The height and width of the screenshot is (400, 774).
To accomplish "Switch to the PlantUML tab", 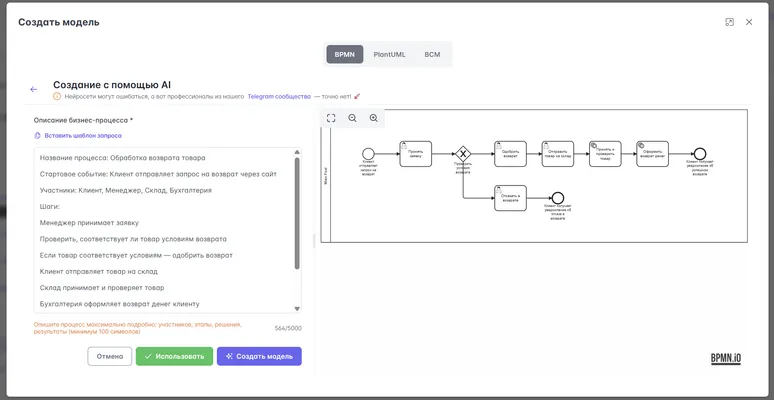I will pos(391,54).
